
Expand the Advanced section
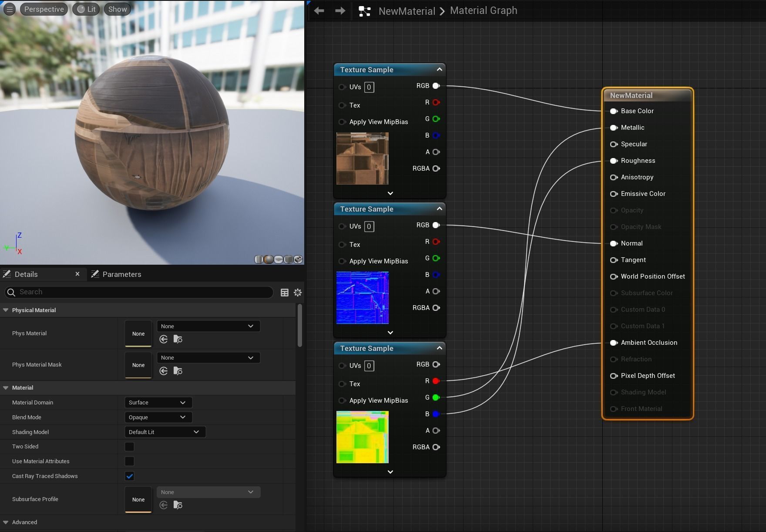6,522
